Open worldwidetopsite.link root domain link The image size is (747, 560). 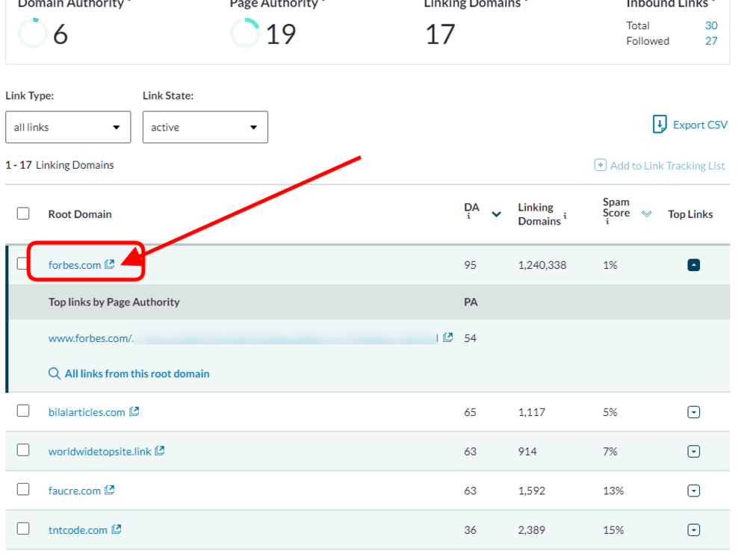click(99, 452)
